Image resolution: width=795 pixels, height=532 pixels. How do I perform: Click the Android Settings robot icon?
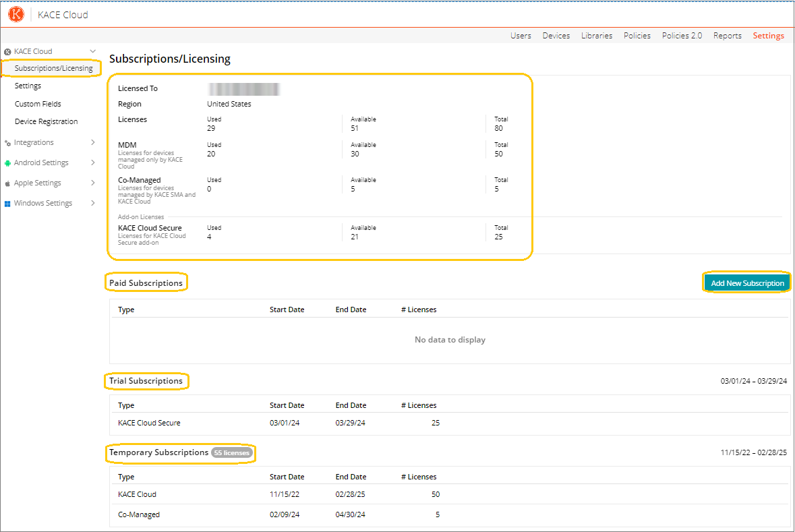(7, 163)
